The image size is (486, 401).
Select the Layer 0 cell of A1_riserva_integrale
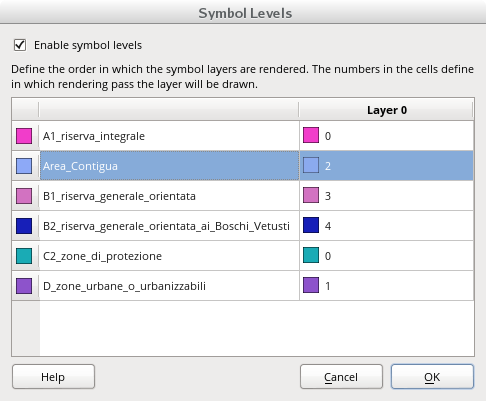pyautogui.click(x=386, y=136)
